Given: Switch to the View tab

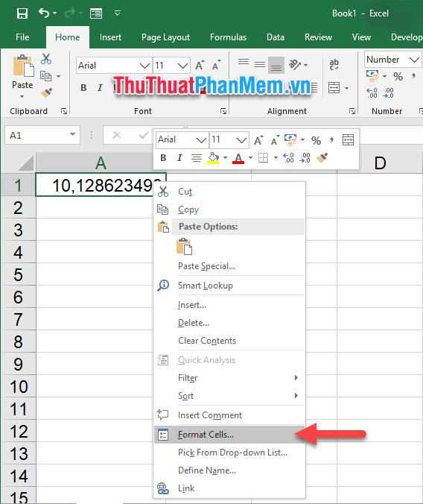Looking at the screenshot, I should 361,37.
